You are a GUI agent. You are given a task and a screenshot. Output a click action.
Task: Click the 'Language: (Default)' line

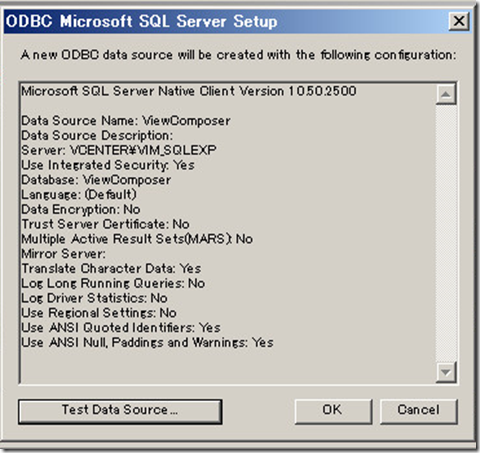79,195
